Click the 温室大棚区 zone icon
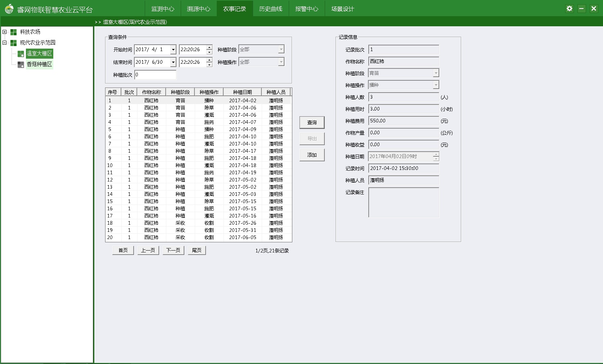 (21, 54)
